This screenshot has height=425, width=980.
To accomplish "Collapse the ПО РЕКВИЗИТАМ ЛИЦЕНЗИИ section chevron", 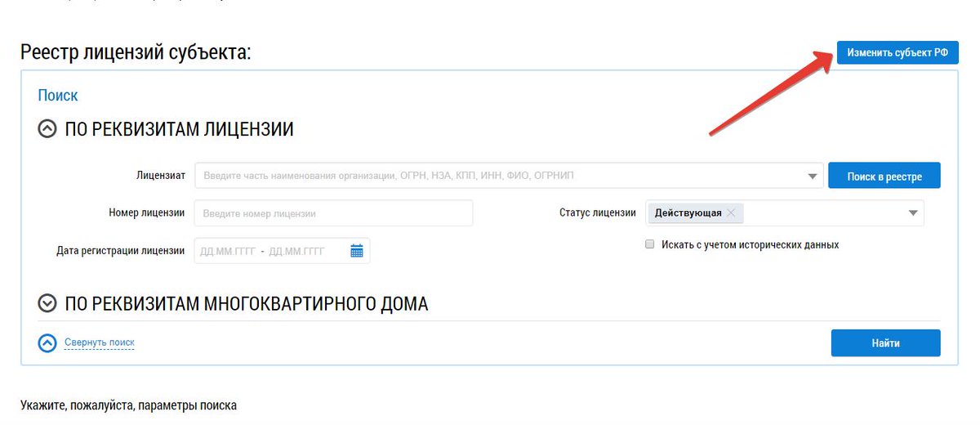I will coord(48,129).
